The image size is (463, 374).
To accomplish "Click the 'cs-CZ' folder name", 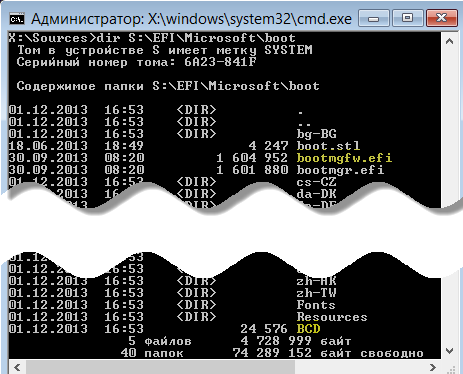I will click(x=316, y=182).
